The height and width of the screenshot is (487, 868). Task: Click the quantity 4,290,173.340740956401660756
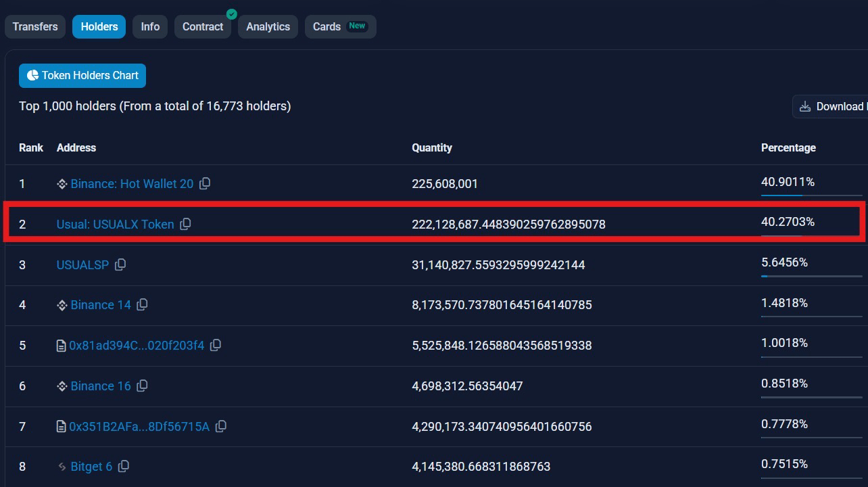[x=502, y=426]
